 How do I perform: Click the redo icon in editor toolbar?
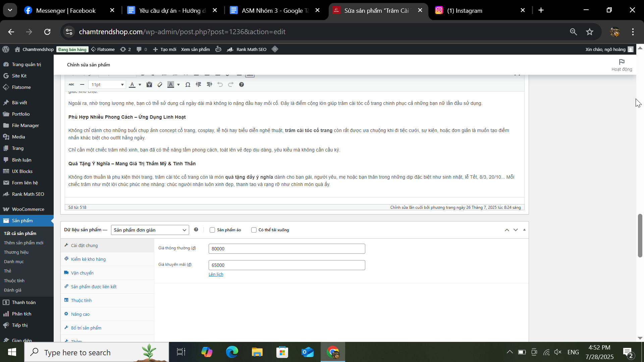point(231,84)
